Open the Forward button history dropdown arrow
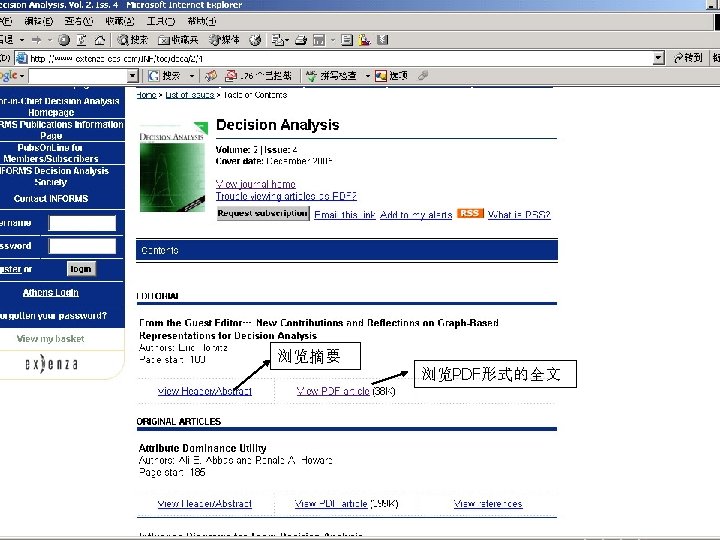This screenshot has height=540, width=720. (50, 40)
